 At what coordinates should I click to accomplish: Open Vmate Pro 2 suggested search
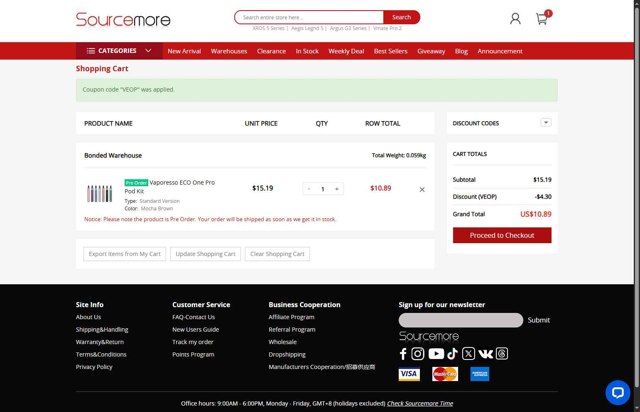(387, 28)
